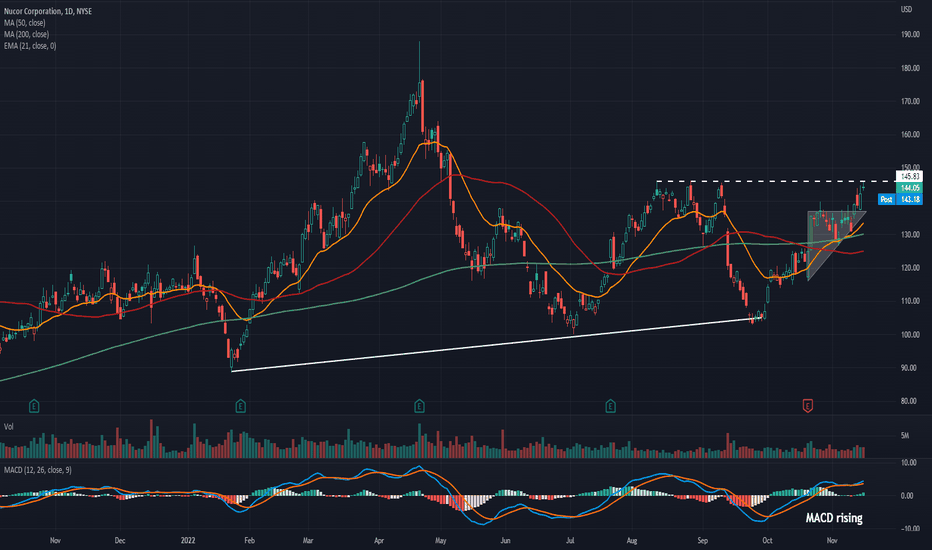Image resolution: width=932 pixels, height=550 pixels.
Task: Click the May time axis label
Action: [x=440, y=540]
